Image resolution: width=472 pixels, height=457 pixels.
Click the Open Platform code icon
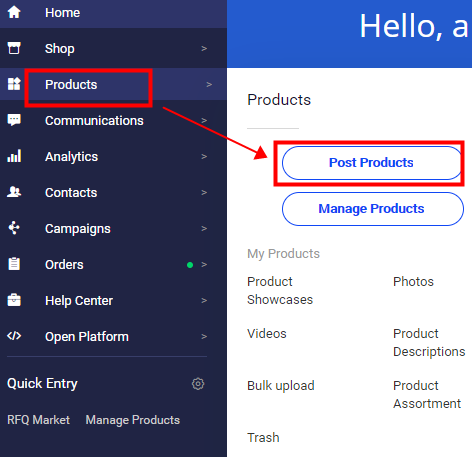pos(14,336)
